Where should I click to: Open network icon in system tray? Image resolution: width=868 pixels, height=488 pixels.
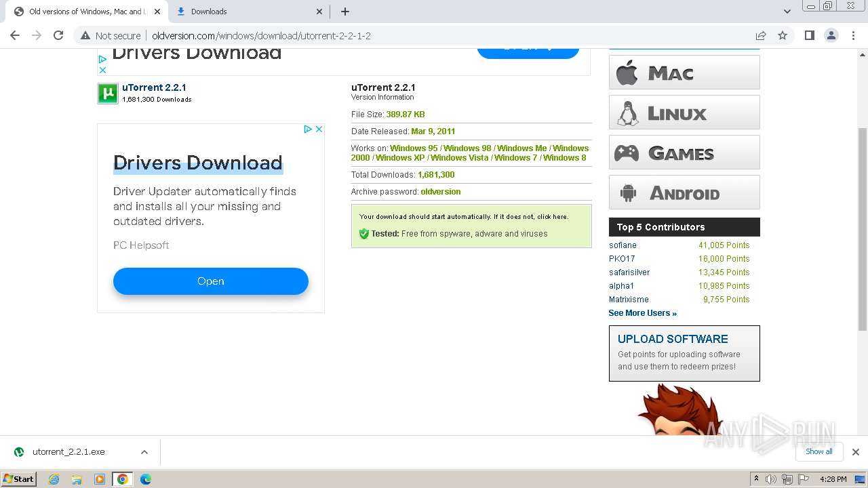[x=787, y=479]
